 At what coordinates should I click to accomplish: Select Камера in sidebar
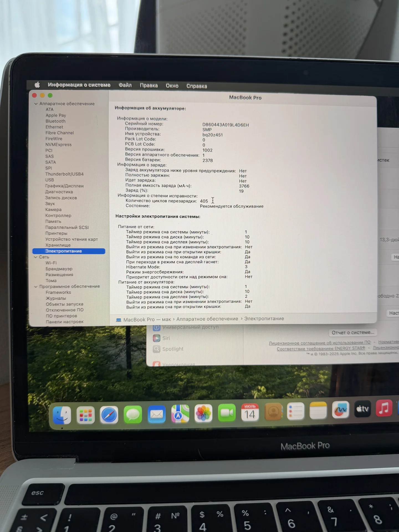pos(53,209)
